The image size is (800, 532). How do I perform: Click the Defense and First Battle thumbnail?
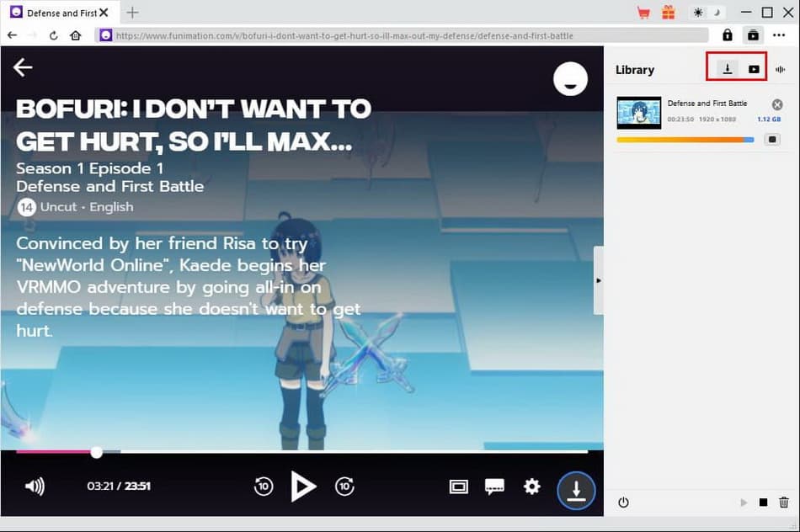[x=638, y=112]
